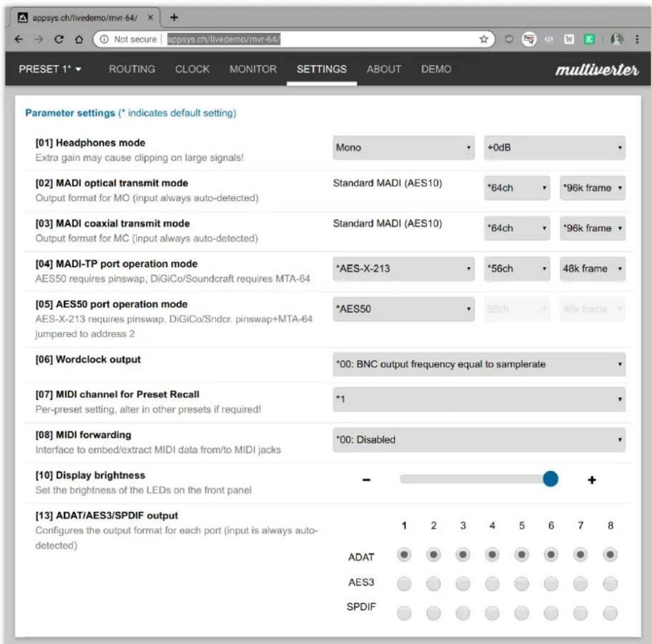Screen dimensions: 652x644
Task: Click the Not secure info icon
Action: (x=104, y=39)
